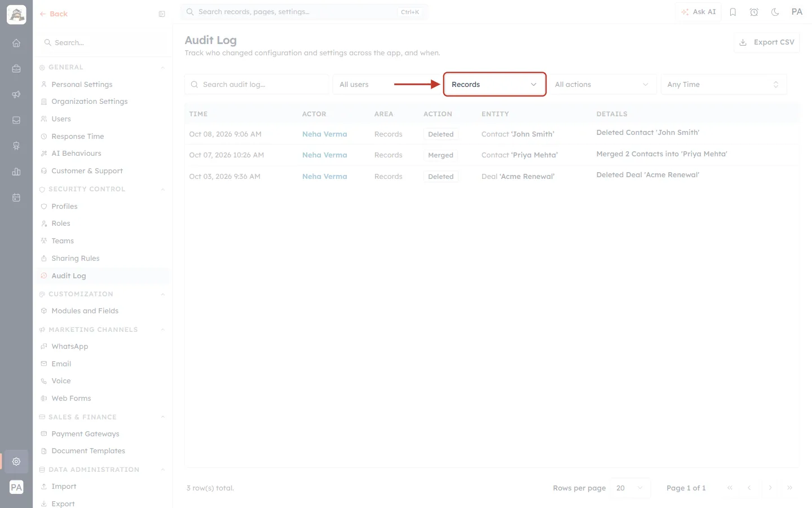Collapse the SECURITY CONTROL section
This screenshot has width=812, height=508.
click(x=163, y=190)
